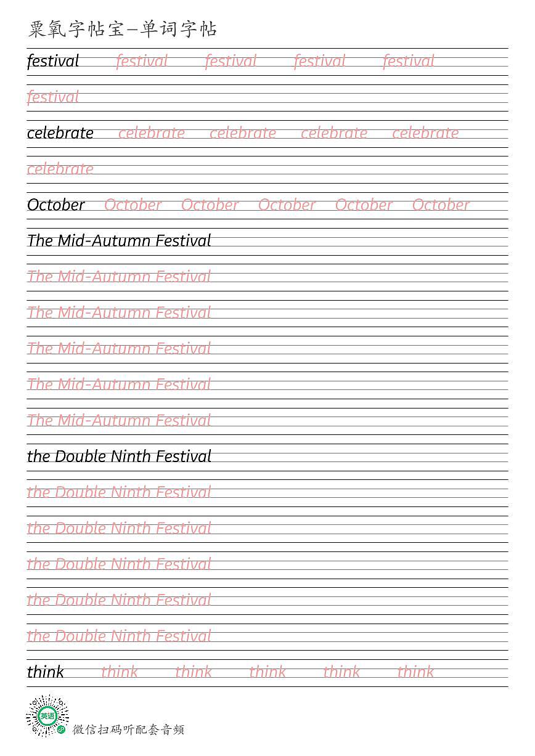Click the lone pink celebrate on the fourth row
The width and height of the screenshot is (535, 756).
coord(60,169)
